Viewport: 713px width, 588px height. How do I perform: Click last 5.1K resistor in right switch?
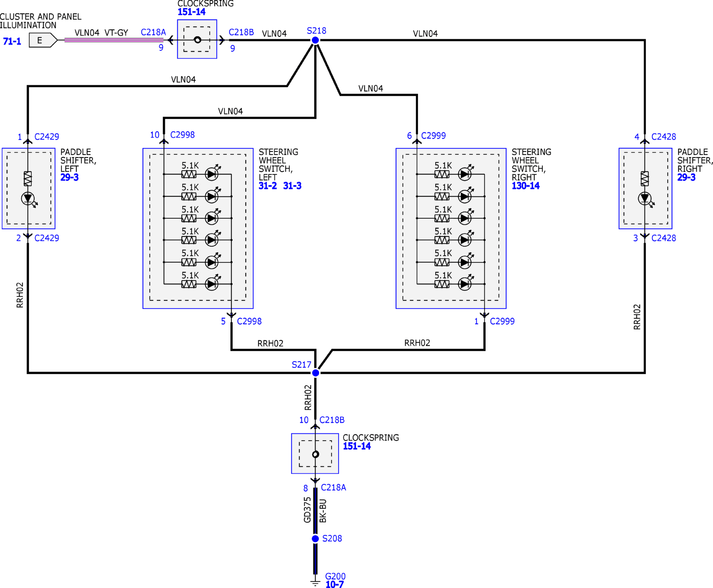click(x=442, y=284)
